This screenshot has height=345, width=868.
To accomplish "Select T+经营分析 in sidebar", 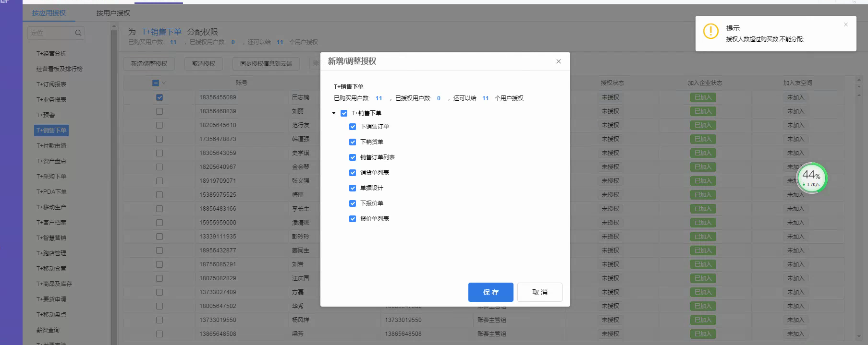I will (x=51, y=54).
